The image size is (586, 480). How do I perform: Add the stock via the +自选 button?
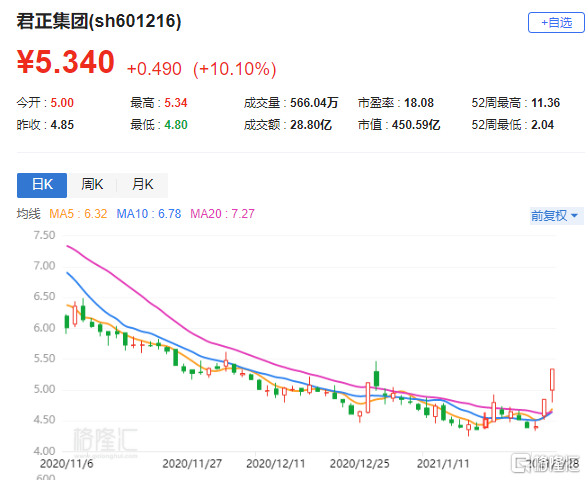tap(556, 23)
